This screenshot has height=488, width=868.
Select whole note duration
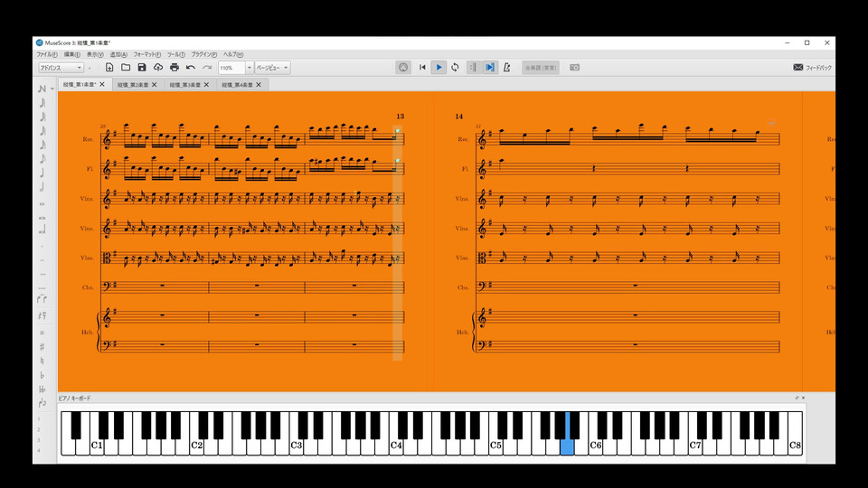coord(42,203)
